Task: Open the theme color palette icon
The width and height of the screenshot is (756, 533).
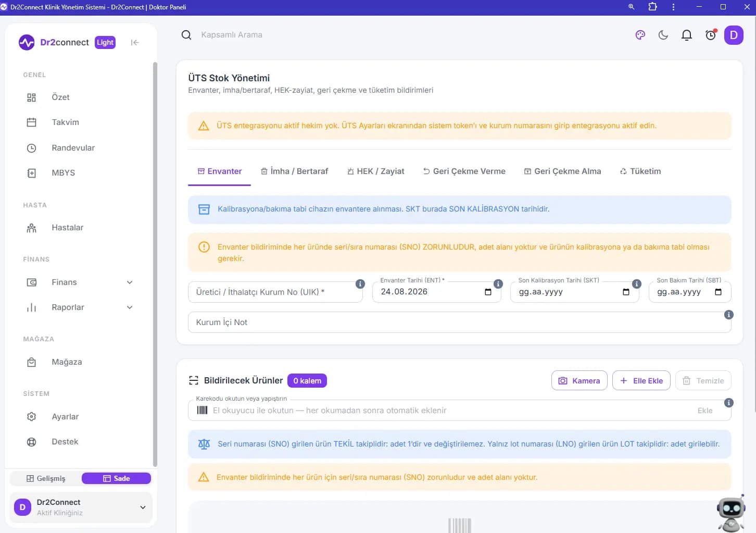Action: (640, 35)
